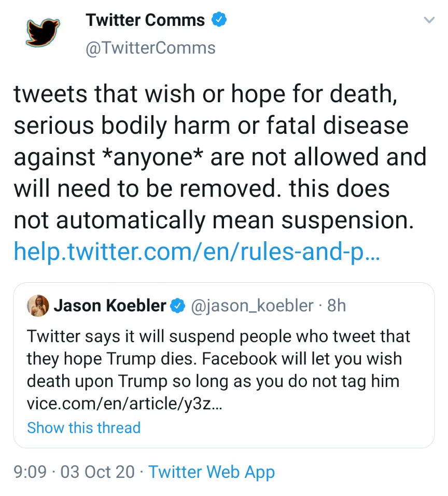Viewport: 448px width, 496px height.
Task: Click the 8h quoted tweet timestamp
Action: click(337, 306)
